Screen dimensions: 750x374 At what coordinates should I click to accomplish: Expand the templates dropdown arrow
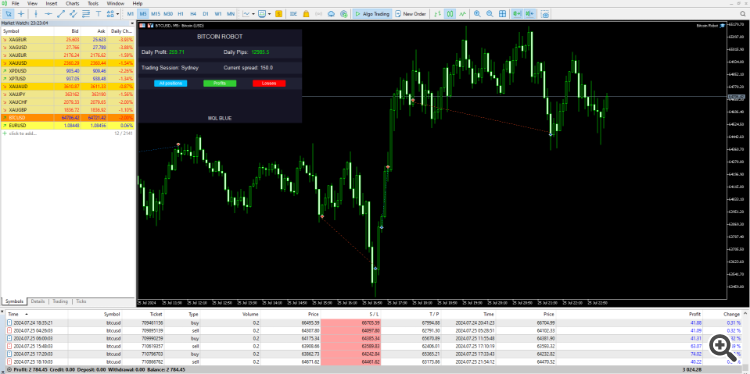click(x=269, y=14)
